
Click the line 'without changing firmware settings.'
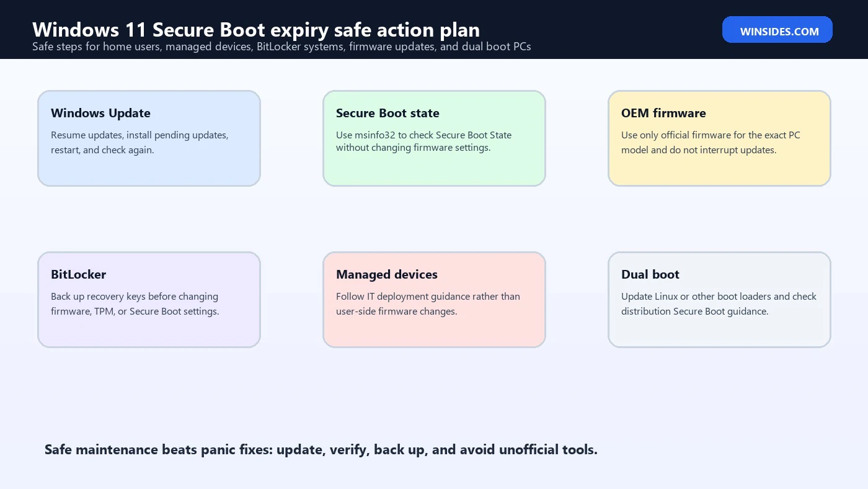414,148
